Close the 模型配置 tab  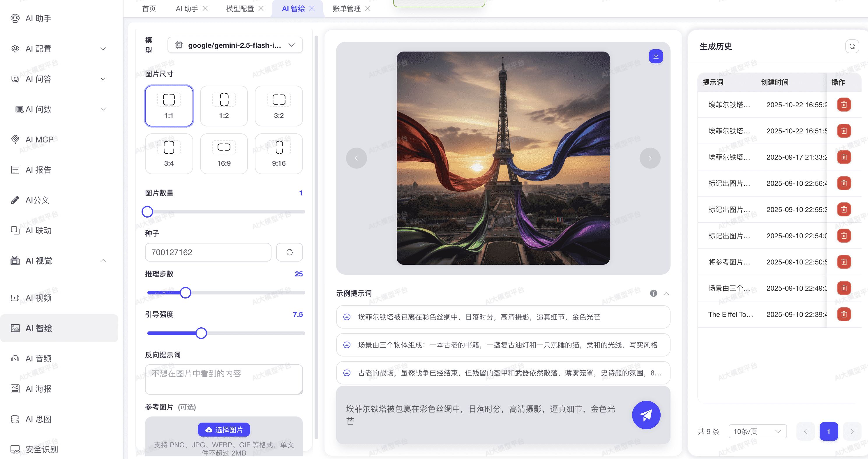(261, 9)
